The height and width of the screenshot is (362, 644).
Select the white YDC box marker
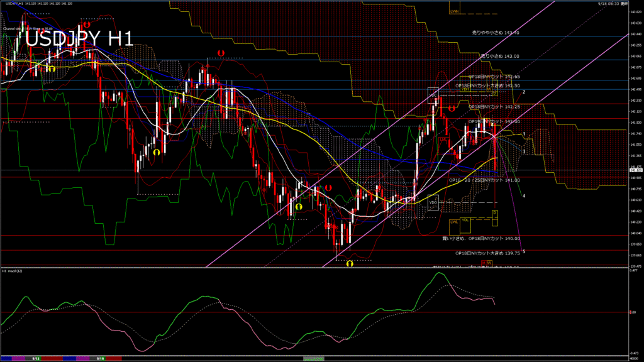[433, 96]
